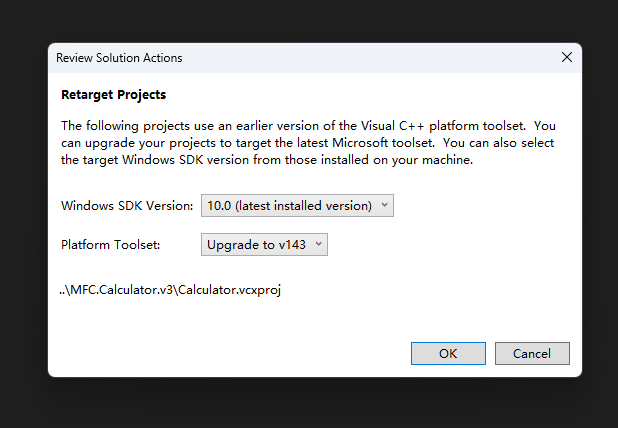Click the MFC.Calculator.v3 folder portion of path

[x=120, y=290]
